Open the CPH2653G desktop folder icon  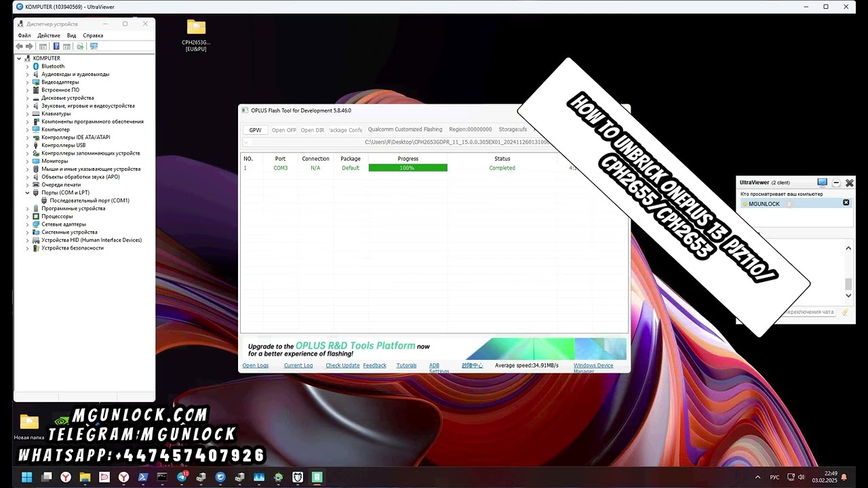pyautogui.click(x=196, y=35)
